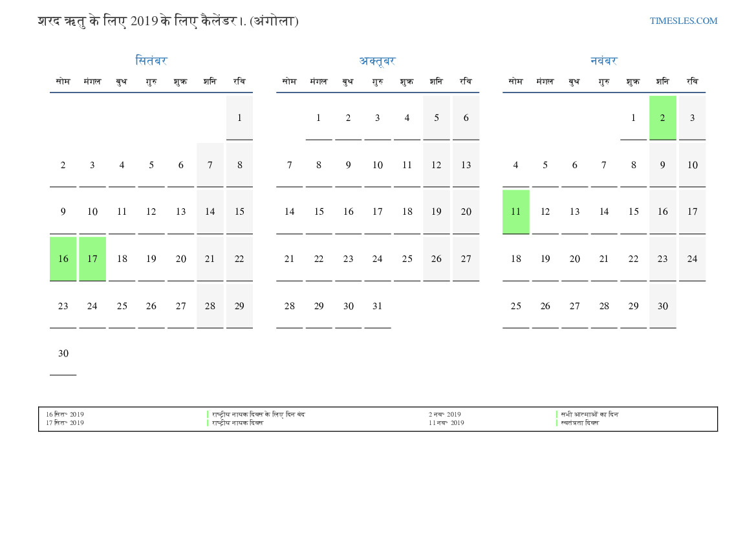This screenshot has height=535, width=756.
Task: Select date 29 in सितंबर
Action: click(240, 307)
